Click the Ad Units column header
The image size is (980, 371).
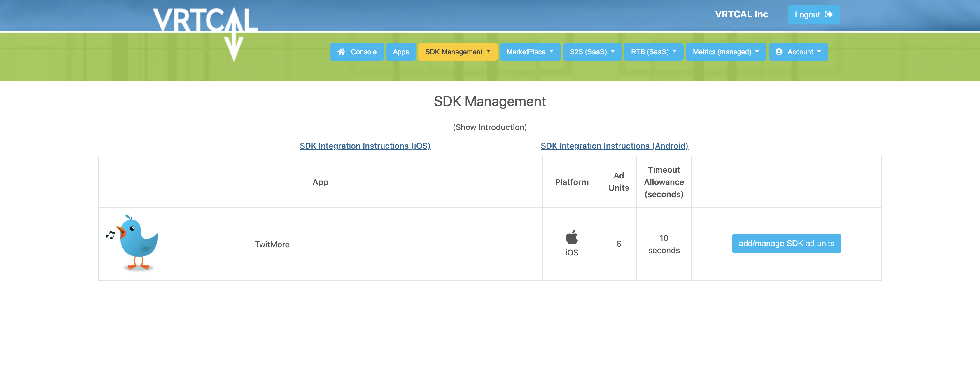point(619,182)
